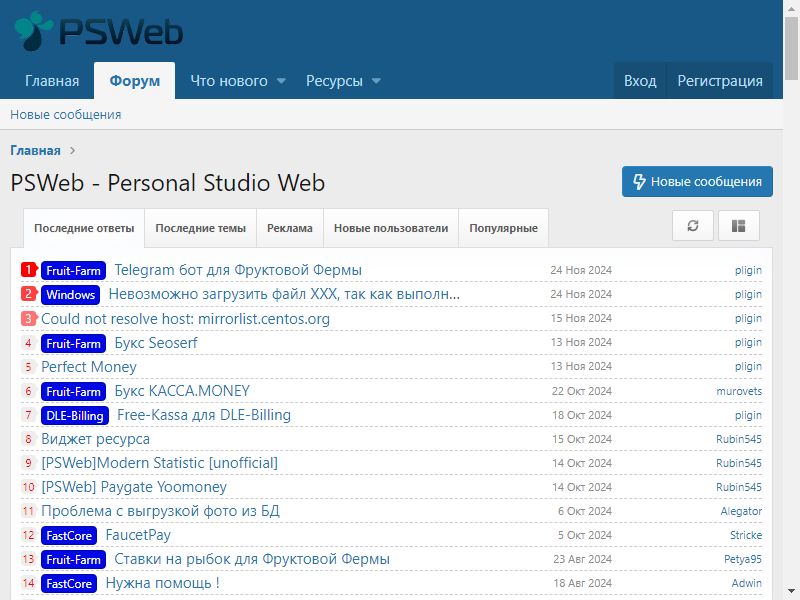Open the Нужна помощь ! thread

163,583
